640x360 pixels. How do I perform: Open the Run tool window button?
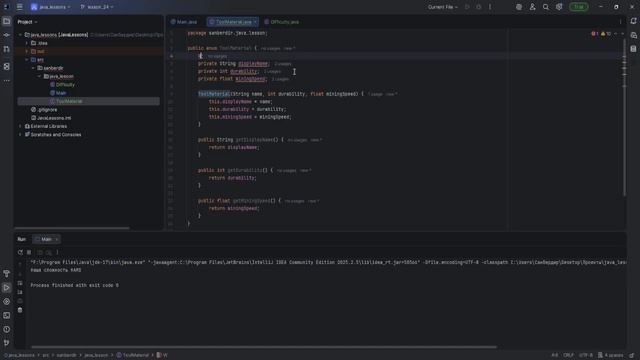click(x=7, y=288)
